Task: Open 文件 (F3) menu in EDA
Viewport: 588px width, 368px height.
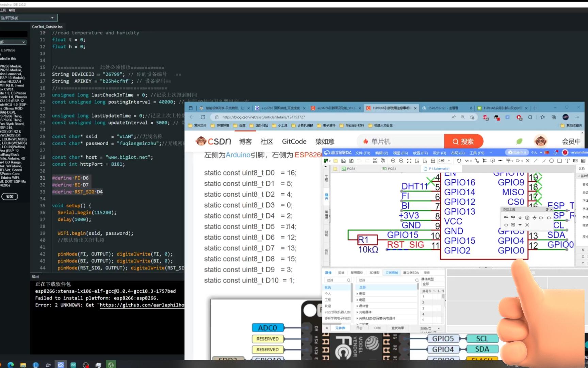Action: point(363,153)
